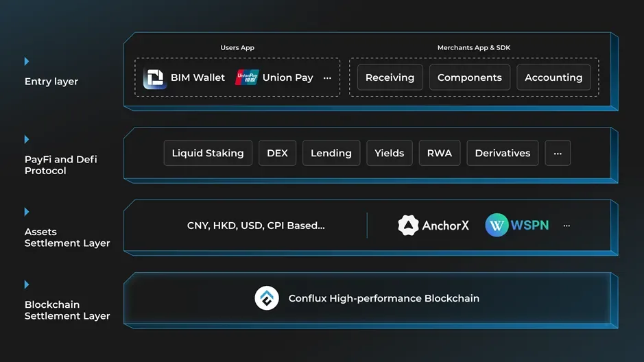Click the WSPN wordmark text

529,225
